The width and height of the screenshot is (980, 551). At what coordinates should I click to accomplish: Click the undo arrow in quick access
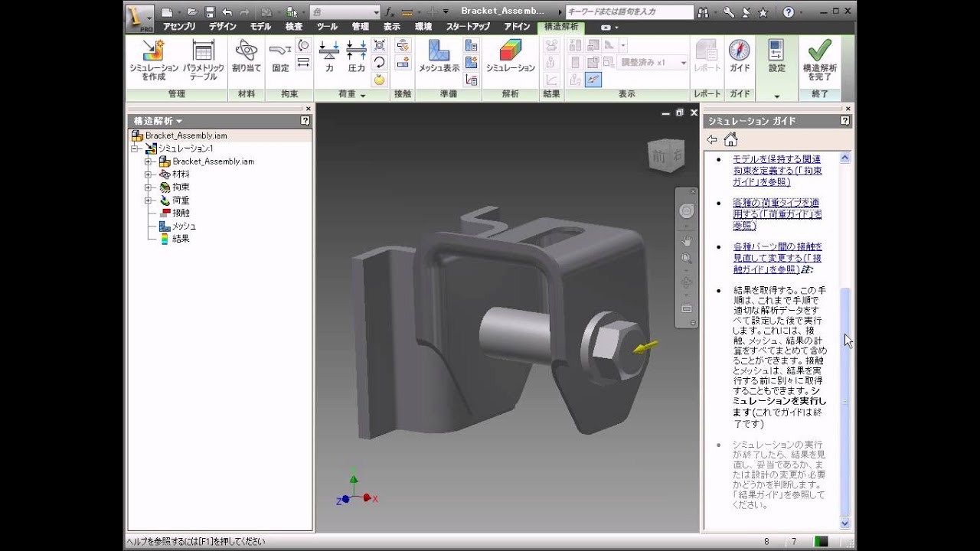point(227,12)
